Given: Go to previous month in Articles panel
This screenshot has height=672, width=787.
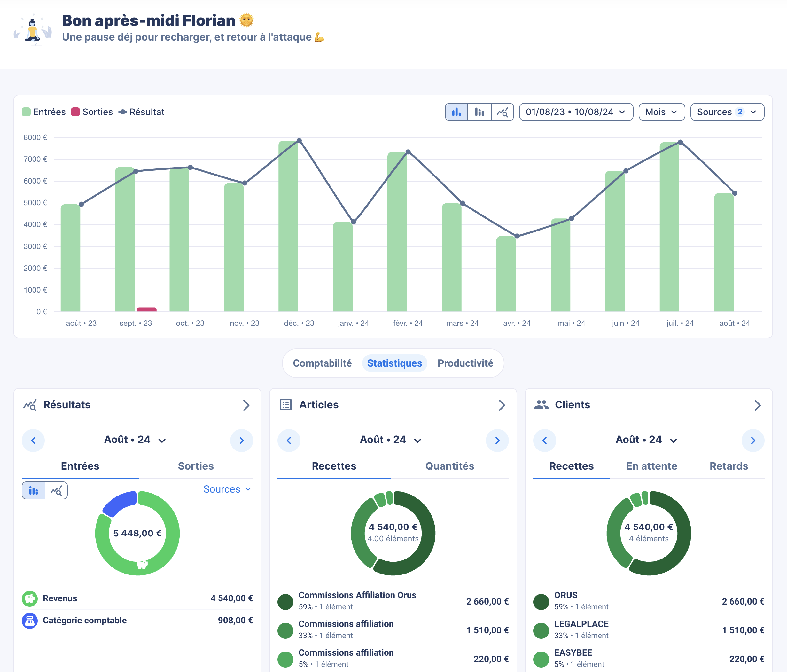Looking at the screenshot, I should (289, 440).
